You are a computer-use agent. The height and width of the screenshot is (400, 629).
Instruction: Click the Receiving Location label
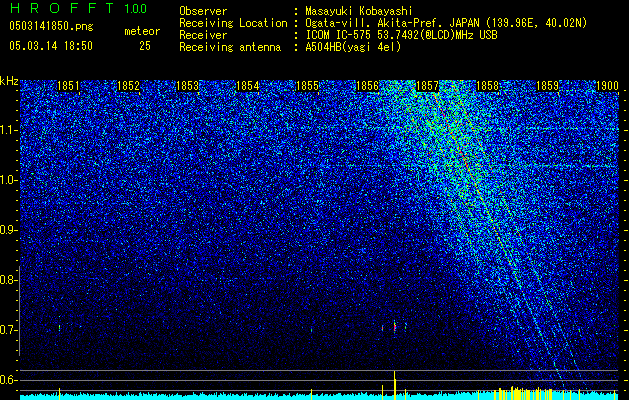point(233,23)
